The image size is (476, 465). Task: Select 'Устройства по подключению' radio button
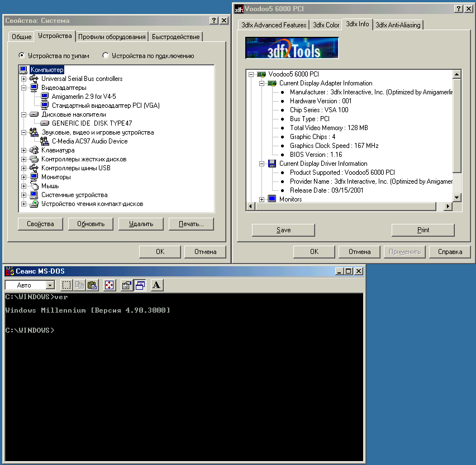click(106, 55)
